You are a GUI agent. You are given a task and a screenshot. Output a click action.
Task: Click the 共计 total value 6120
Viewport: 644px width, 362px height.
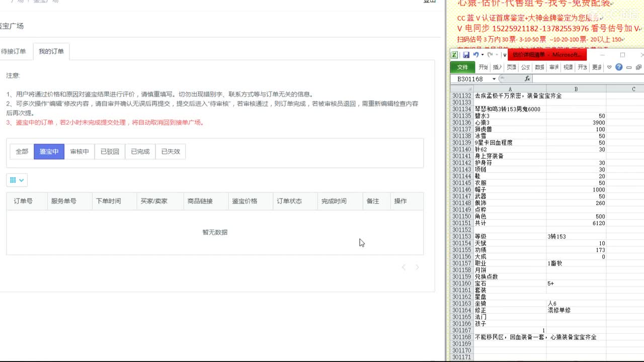click(x=576, y=223)
